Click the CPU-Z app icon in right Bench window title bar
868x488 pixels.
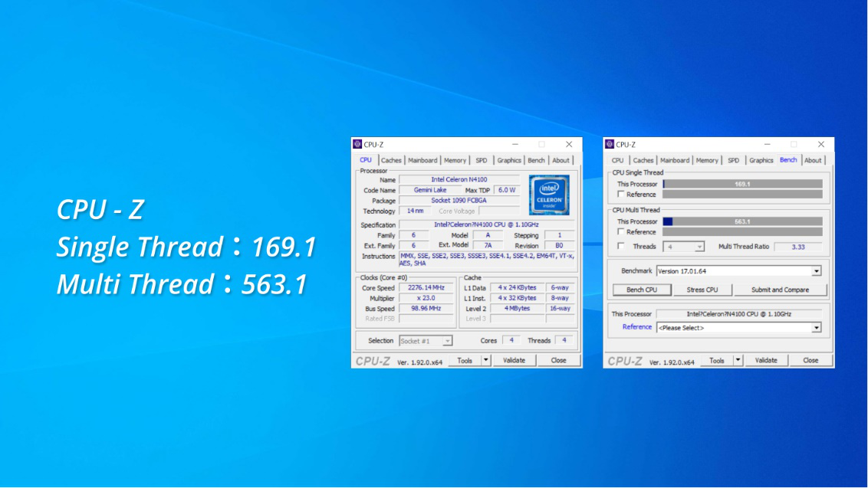(x=610, y=144)
